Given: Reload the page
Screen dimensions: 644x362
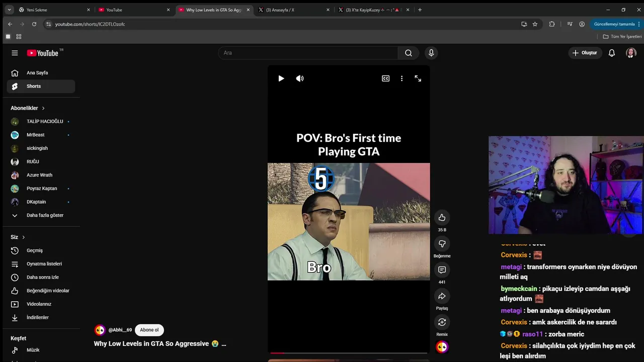Looking at the screenshot, I should pyautogui.click(x=34, y=24).
